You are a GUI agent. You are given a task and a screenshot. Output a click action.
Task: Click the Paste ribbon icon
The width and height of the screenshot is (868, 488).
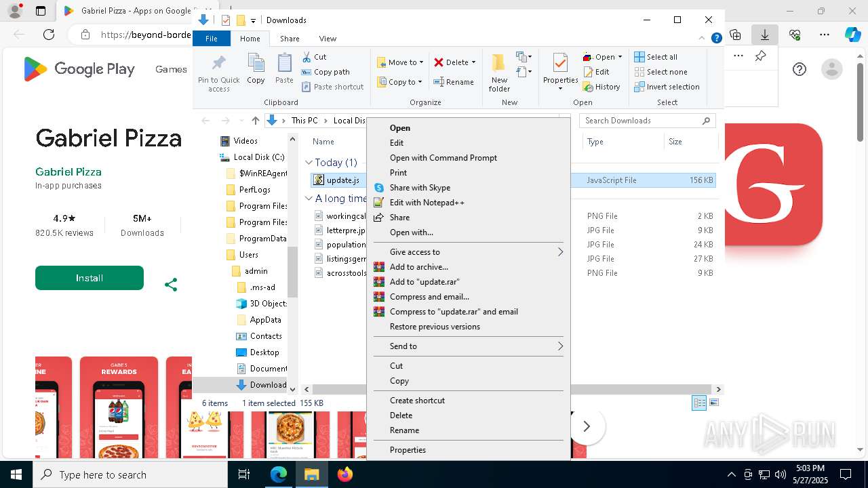click(284, 68)
